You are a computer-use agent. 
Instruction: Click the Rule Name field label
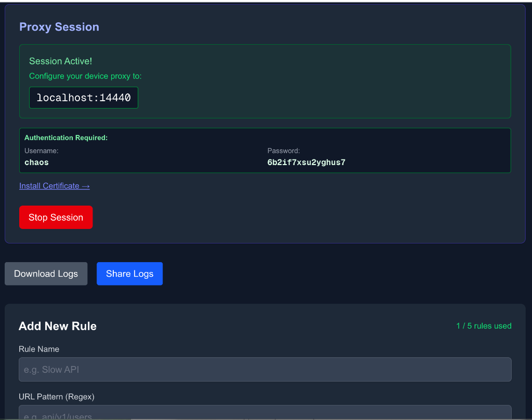39,349
